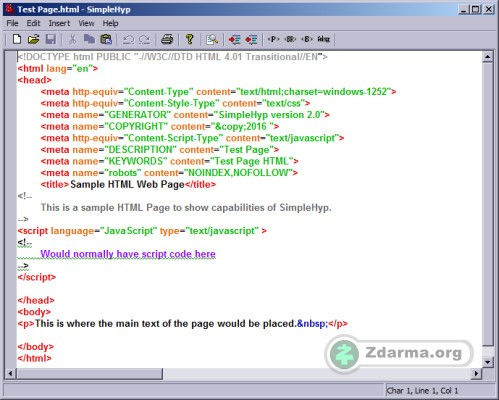Minimize the SimpleHyp window
499x400 pixels.
463,9
